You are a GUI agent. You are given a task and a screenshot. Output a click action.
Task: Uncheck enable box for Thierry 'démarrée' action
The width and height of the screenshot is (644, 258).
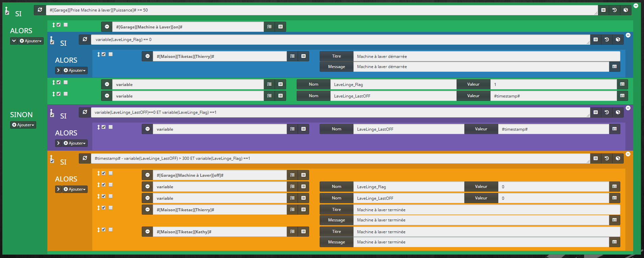point(103,54)
